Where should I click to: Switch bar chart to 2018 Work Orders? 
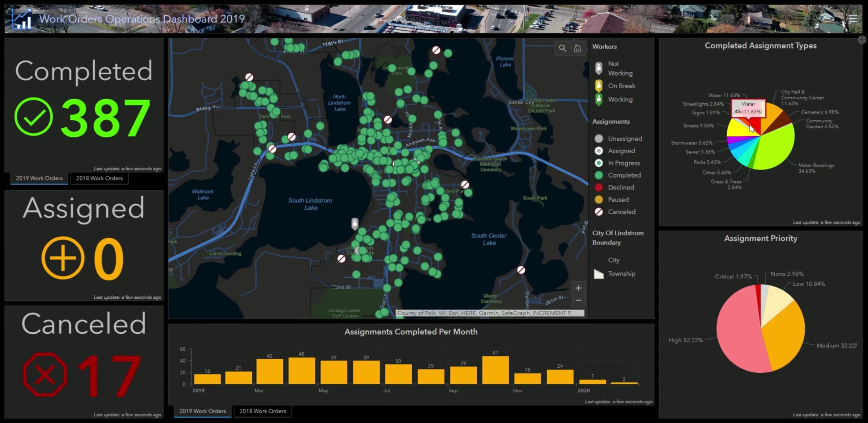click(x=263, y=411)
